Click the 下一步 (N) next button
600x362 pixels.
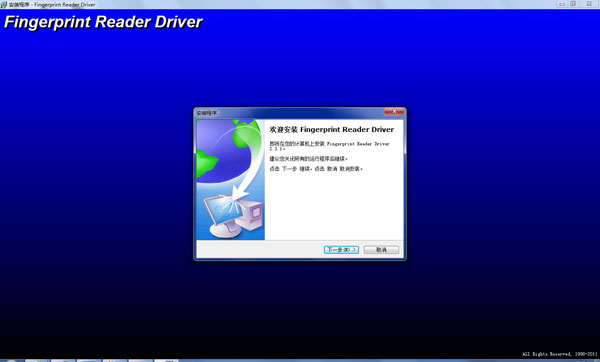341,249
